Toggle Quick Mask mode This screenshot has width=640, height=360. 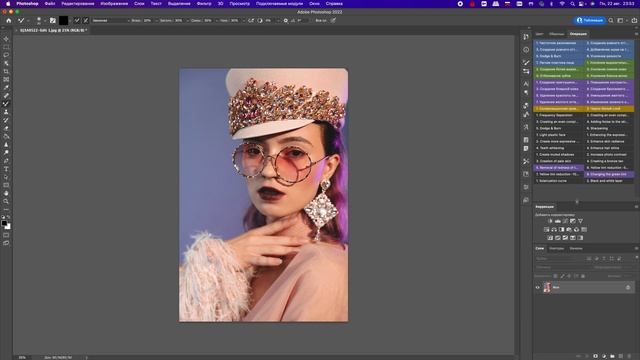6,235
